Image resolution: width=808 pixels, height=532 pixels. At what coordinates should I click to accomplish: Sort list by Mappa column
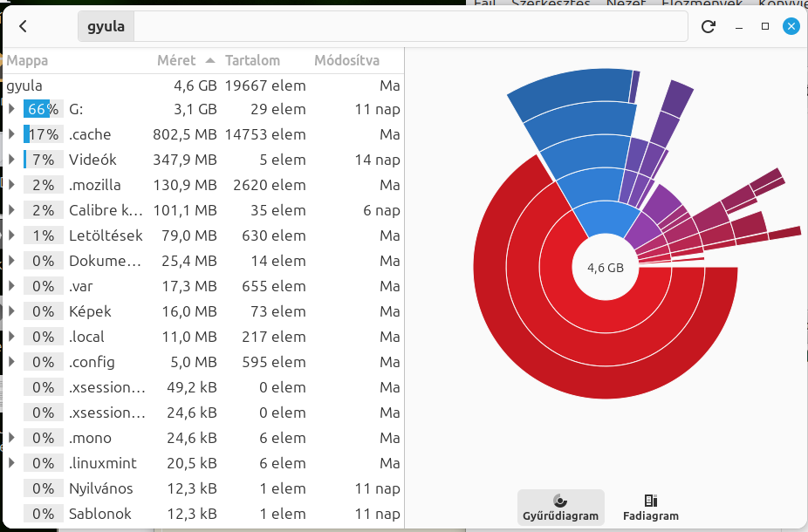(28, 61)
